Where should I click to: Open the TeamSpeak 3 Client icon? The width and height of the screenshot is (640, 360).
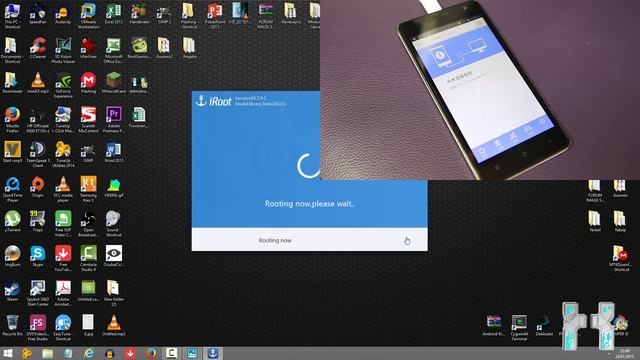pyautogui.click(x=38, y=155)
